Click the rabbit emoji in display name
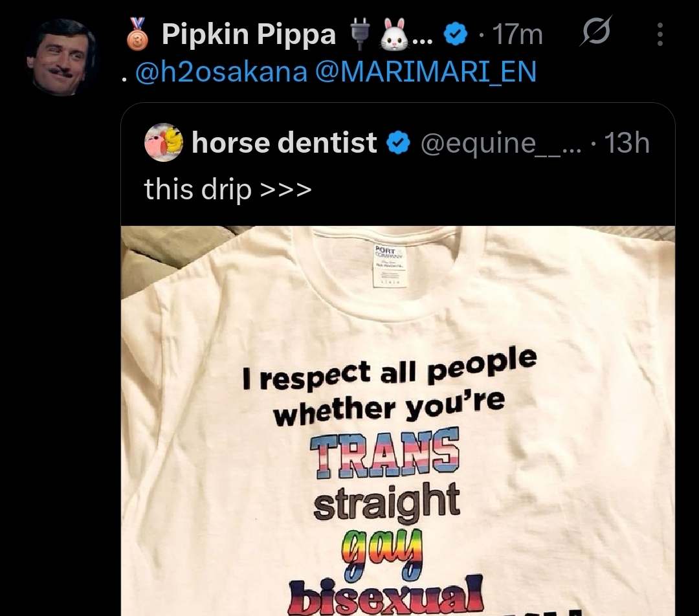Viewport: 699px width, 616px height. tap(394, 34)
